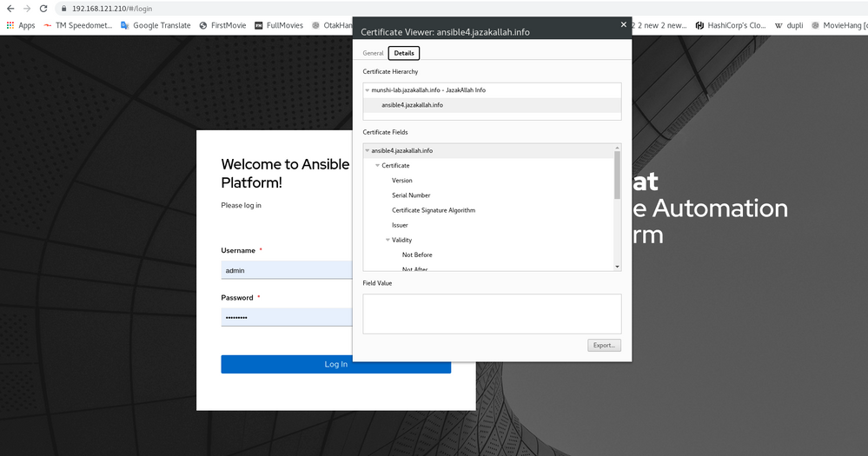Select the Validity field
This screenshot has width=868, height=456.
(x=402, y=241)
